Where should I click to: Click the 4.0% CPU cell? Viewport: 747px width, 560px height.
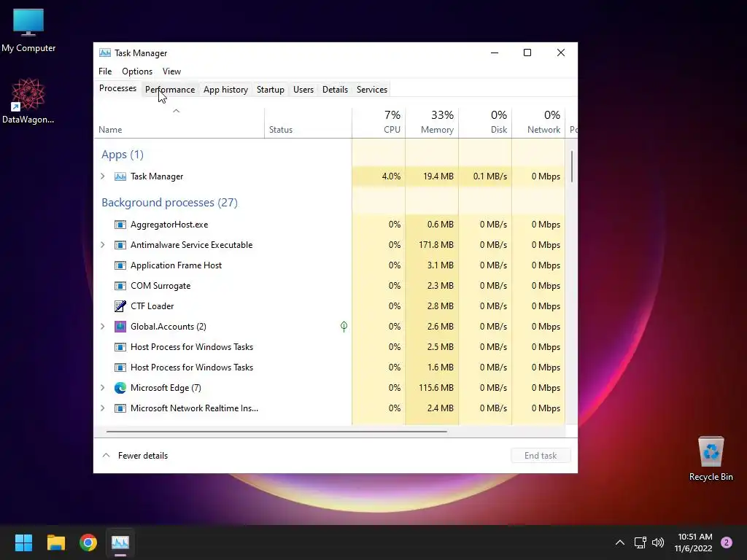coord(379,176)
